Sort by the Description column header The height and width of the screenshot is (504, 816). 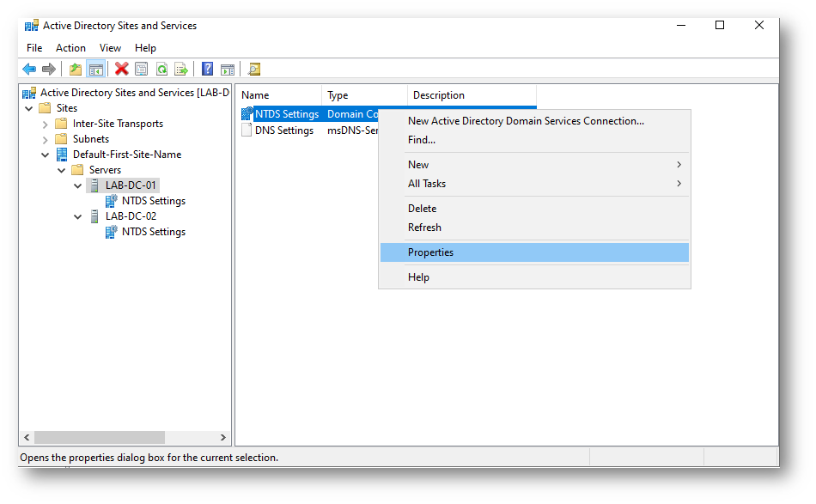(472, 95)
